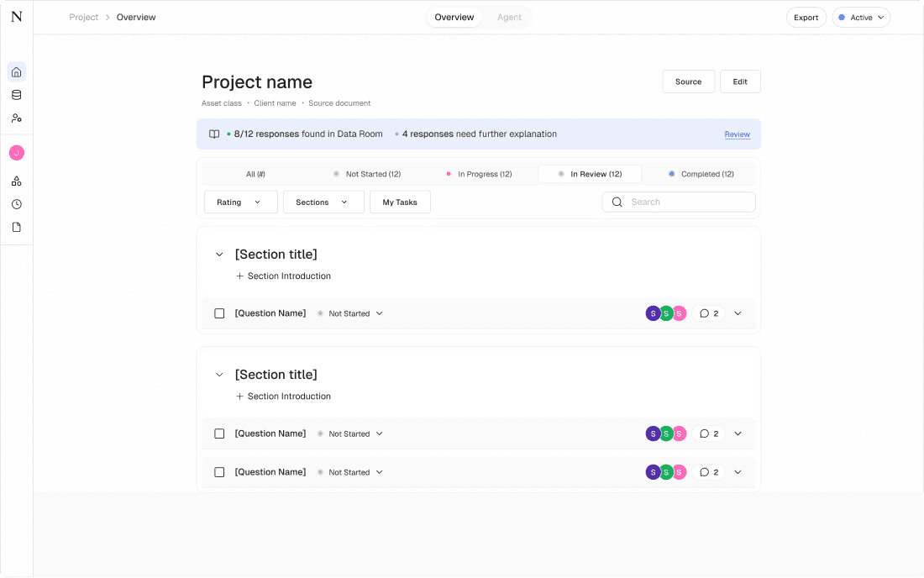The width and height of the screenshot is (924, 578).
Task: Open the home icon in sidebar
Action: click(17, 72)
